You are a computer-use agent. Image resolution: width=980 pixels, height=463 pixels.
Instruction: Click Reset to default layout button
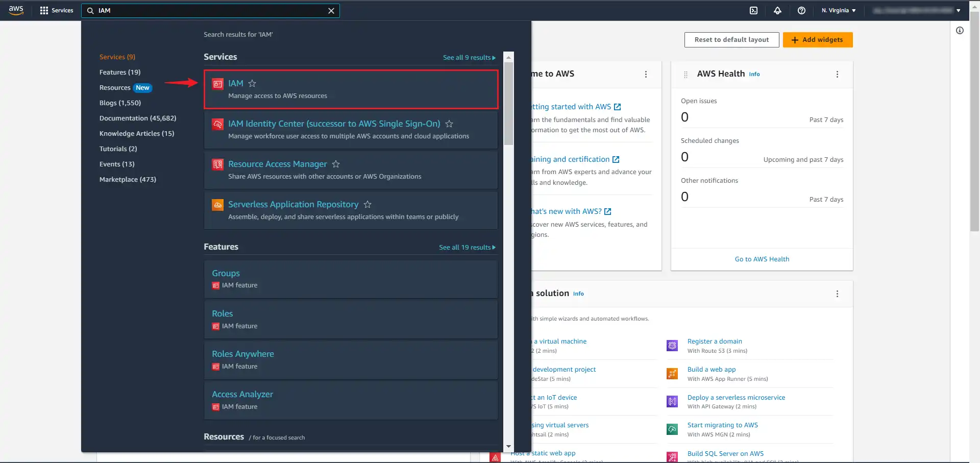[731, 40]
